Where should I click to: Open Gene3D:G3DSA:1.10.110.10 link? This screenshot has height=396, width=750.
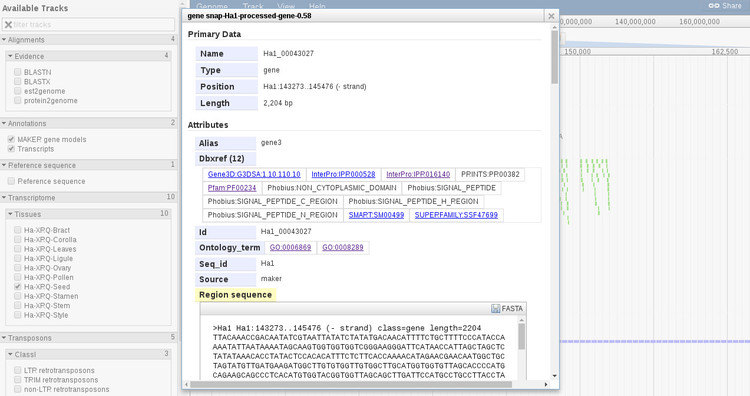(x=254, y=175)
